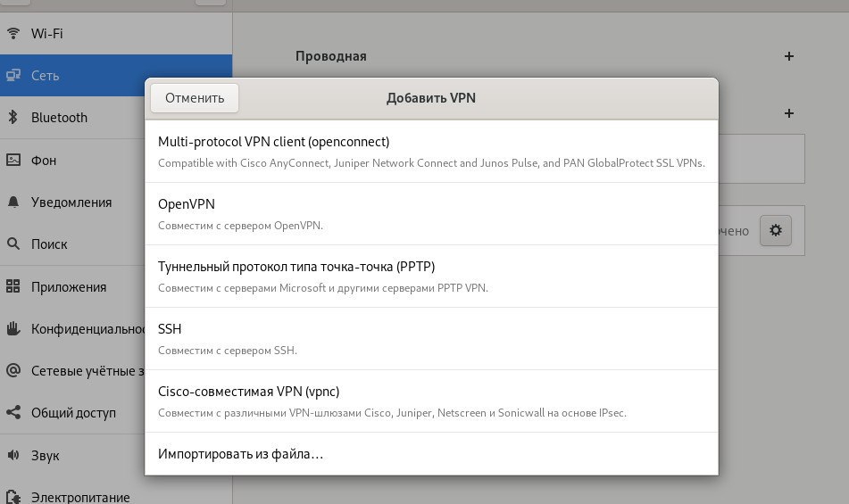The image size is (849, 504).
Task: Add wired connection with plus button
Action: pyautogui.click(x=789, y=56)
